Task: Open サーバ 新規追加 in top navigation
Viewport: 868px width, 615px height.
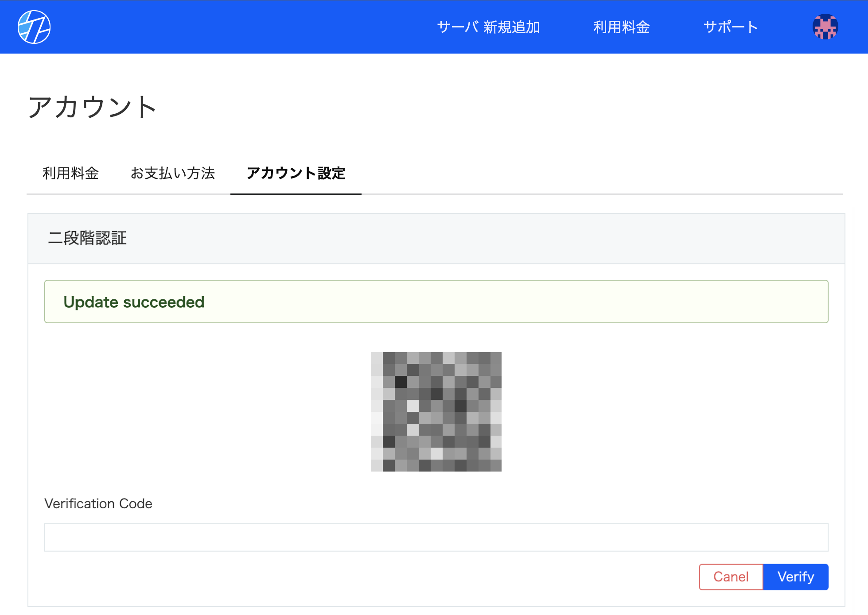Action: tap(488, 27)
